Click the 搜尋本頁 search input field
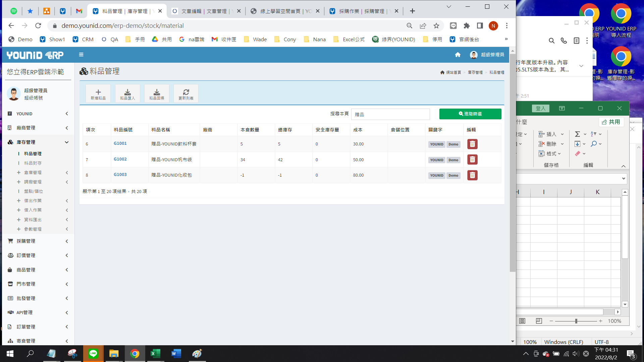Image resolution: width=644 pixels, height=362 pixels. (x=390, y=114)
